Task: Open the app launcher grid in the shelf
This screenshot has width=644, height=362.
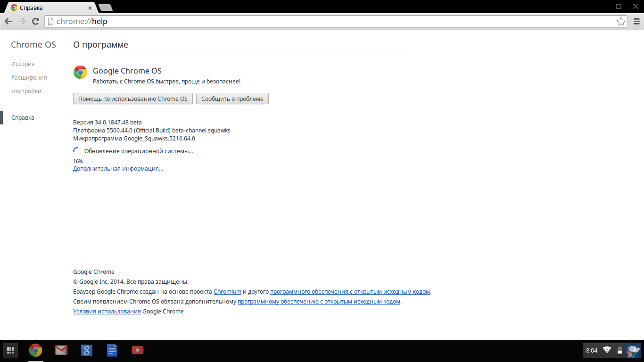Action: [10, 350]
